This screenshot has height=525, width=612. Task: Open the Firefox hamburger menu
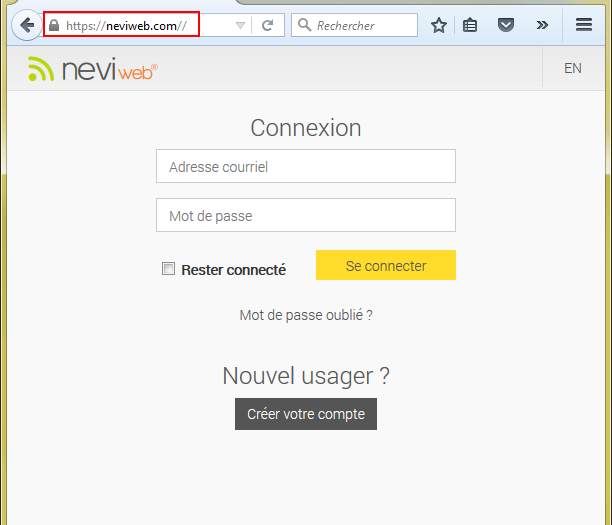coord(584,26)
